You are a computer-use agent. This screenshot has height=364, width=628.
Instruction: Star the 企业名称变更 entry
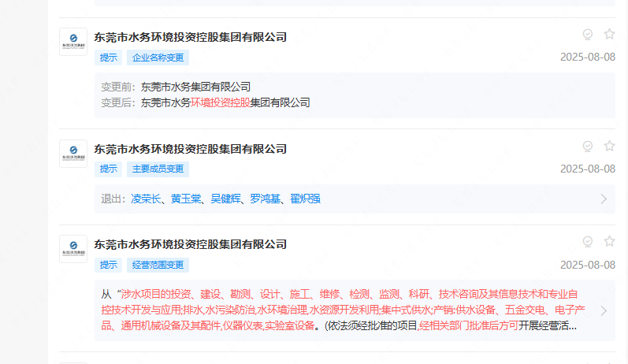click(x=609, y=34)
